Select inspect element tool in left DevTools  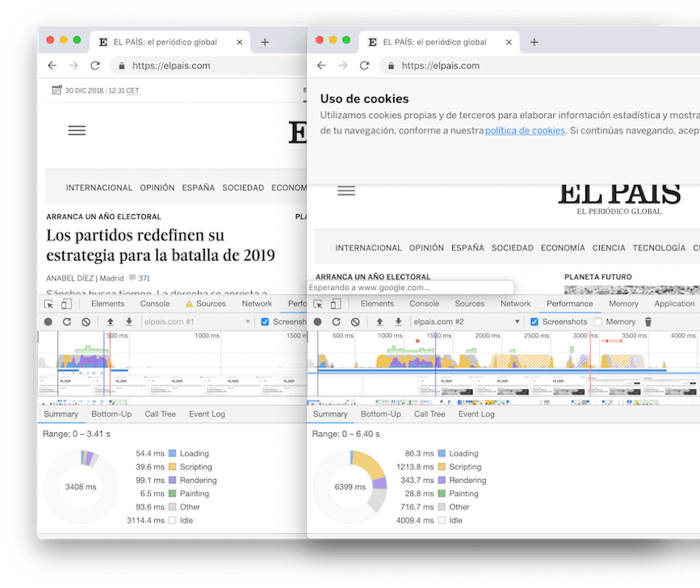pos(48,304)
